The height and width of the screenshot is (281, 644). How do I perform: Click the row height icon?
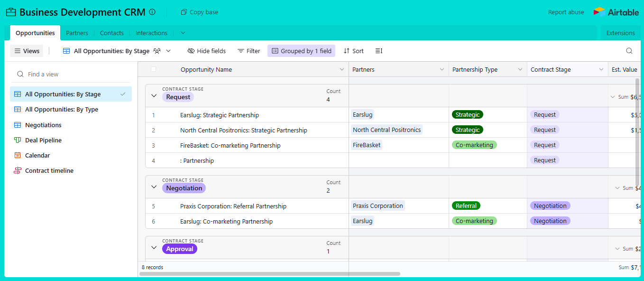click(x=379, y=51)
